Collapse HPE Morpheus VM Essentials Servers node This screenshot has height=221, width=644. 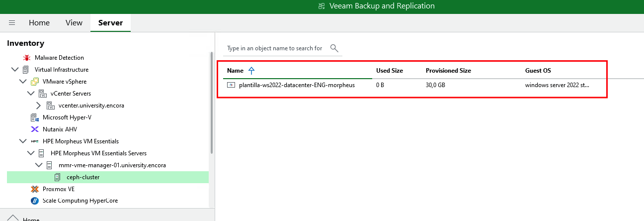pos(31,153)
